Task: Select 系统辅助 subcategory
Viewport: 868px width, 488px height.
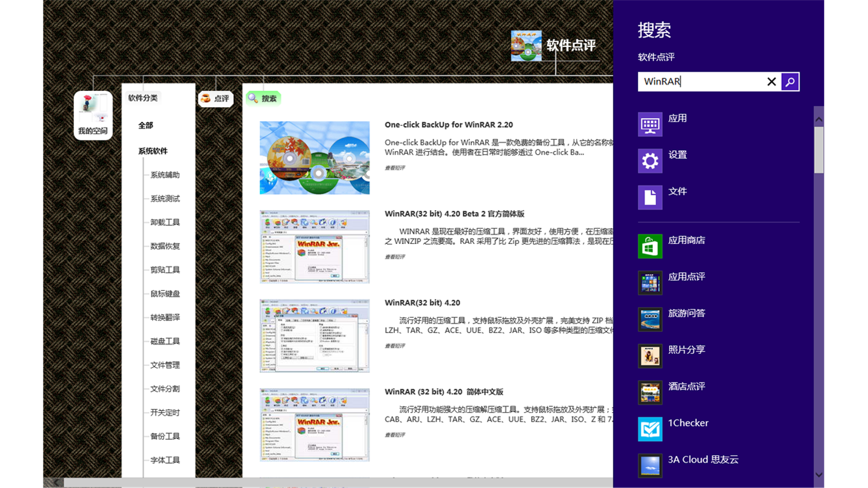Action: tap(165, 175)
